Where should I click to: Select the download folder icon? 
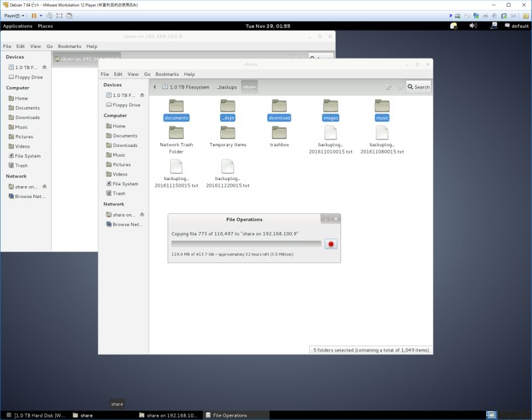click(x=279, y=106)
